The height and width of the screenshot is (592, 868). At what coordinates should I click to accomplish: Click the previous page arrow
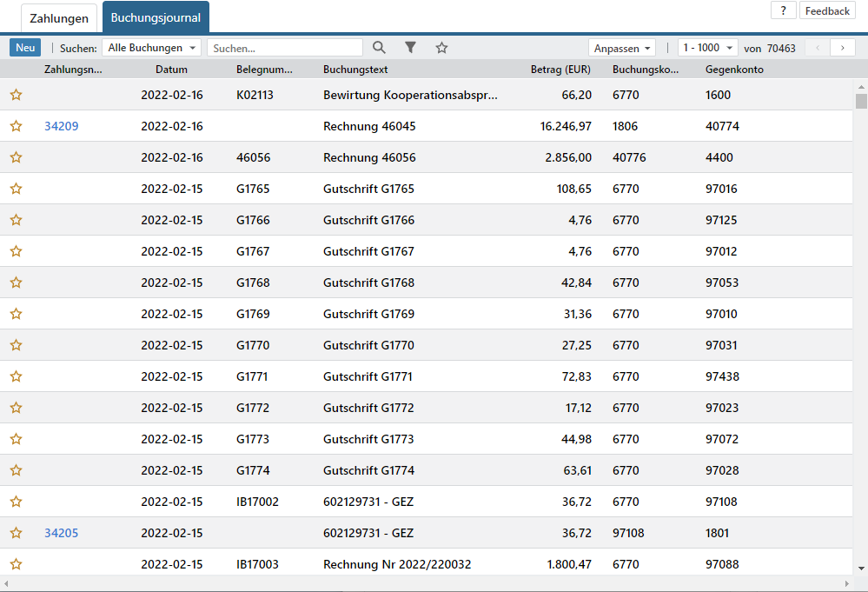pos(818,48)
